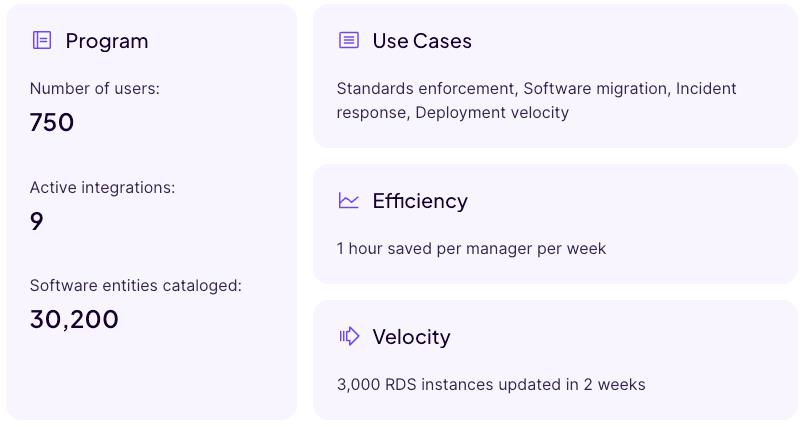805x427 pixels.
Task: Select the Use Cases heading
Action: pyautogui.click(x=422, y=41)
